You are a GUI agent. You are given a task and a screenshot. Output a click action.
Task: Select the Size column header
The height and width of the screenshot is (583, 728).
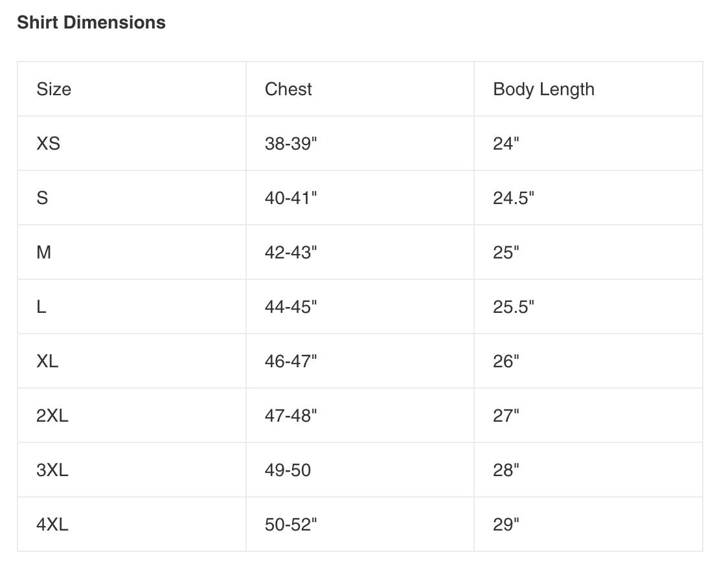tap(54, 89)
